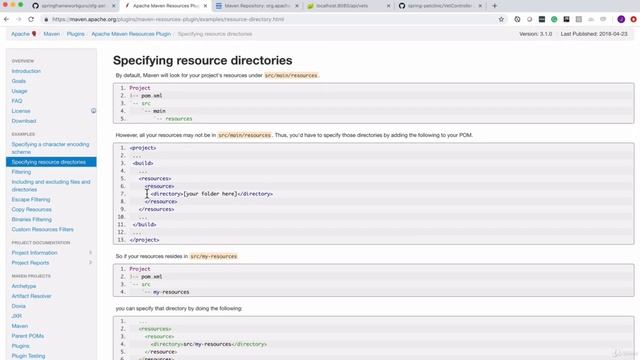Open the Usage sidebar link
Viewport: 640px width, 360px height.
click(x=20, y=91)
